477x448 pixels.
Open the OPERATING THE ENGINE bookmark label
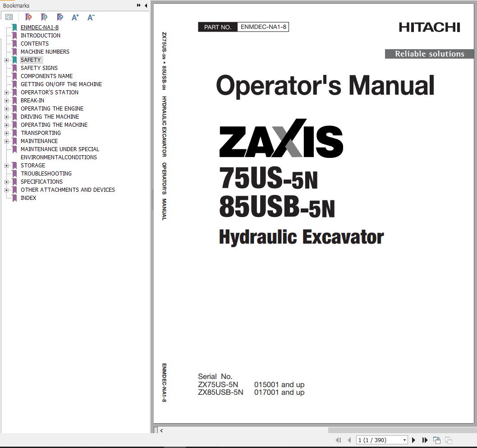[x=52, y=109]
